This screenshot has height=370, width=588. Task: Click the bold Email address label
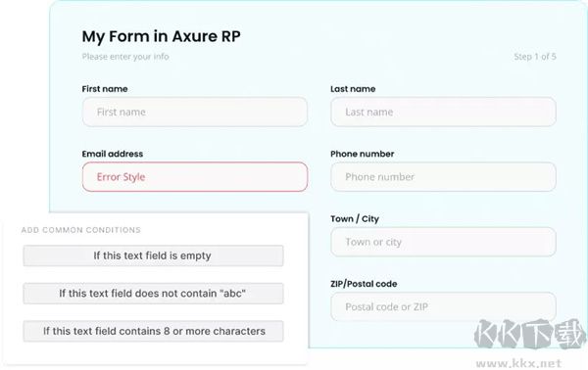[113, 154]
